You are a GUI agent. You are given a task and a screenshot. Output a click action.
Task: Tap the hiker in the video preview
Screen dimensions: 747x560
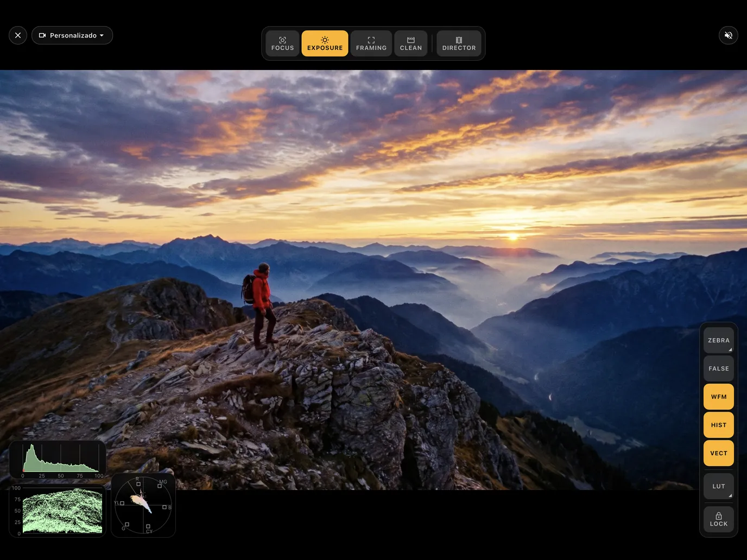tap(262, 306)
